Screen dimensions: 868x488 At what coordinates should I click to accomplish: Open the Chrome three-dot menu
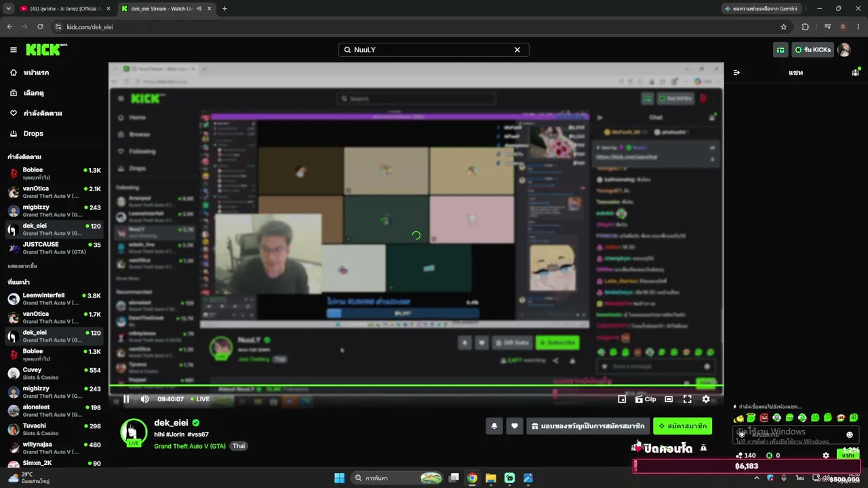tap(859, 26)
